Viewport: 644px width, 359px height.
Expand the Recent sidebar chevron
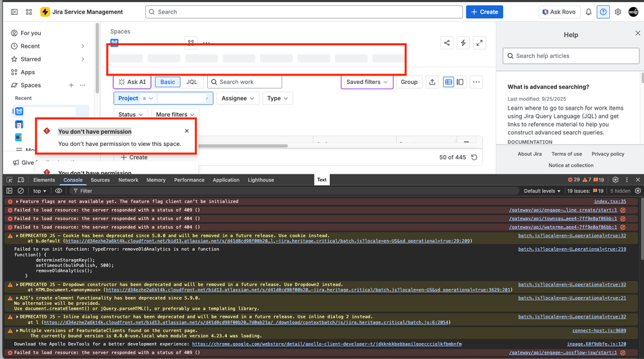click(83, 46)
